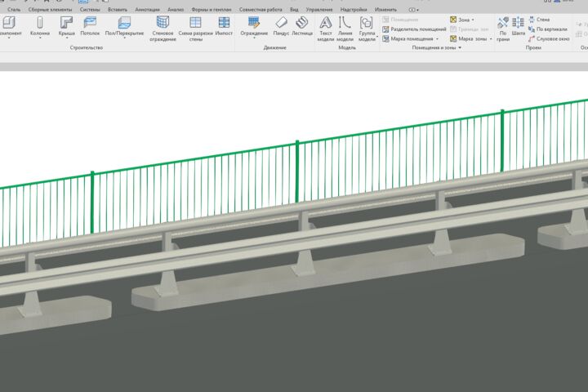Switch to the Вид tab
This screenshot has height=392, width=588.
(294, 10)
